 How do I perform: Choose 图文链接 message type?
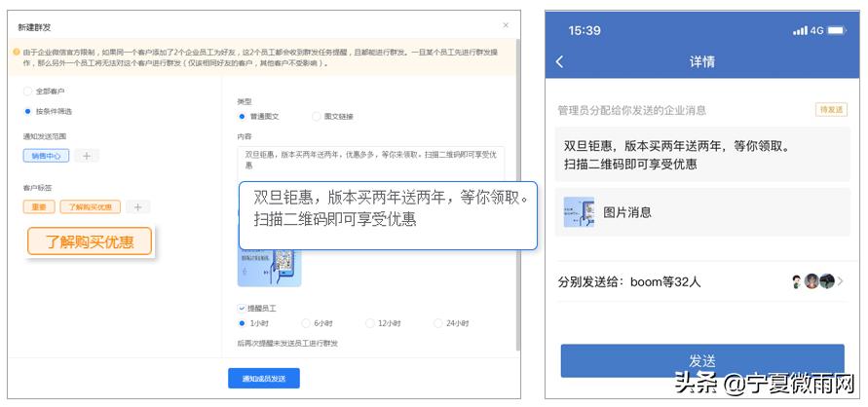(316, 117)
